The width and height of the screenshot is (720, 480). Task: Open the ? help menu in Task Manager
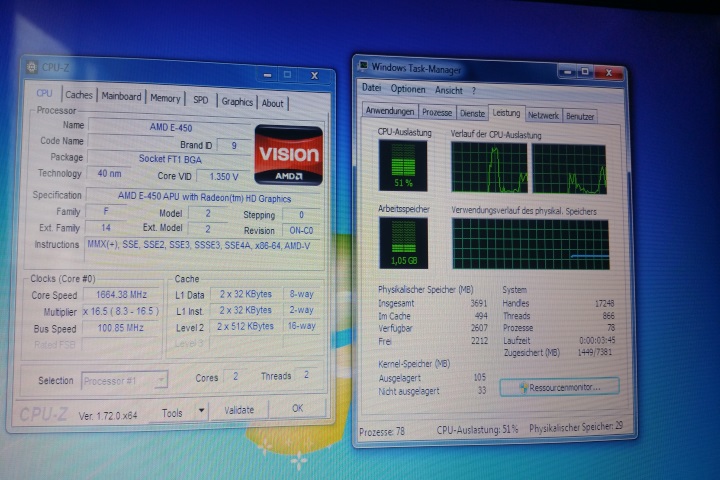(474, 91)
